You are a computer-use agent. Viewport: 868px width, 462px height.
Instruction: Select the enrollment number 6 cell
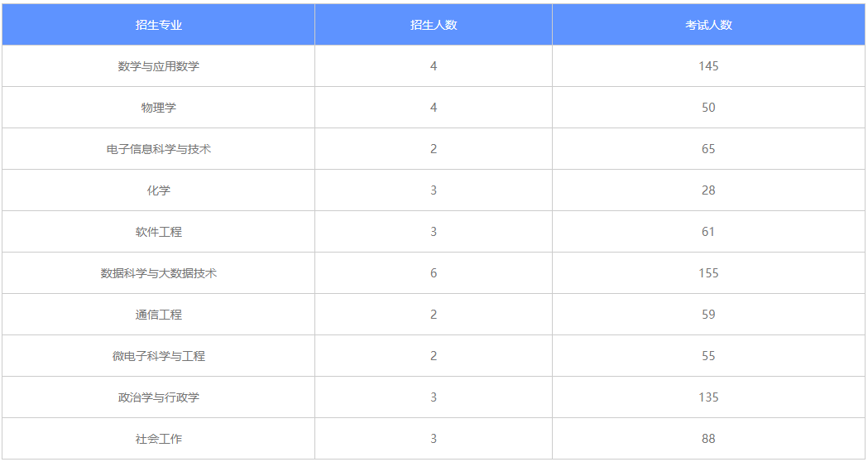[434, 273]
